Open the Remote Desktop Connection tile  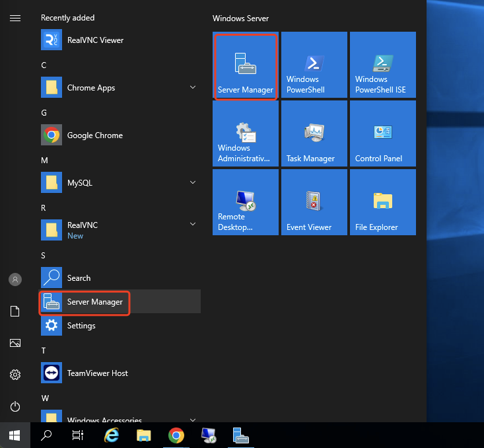pos(246,202)
